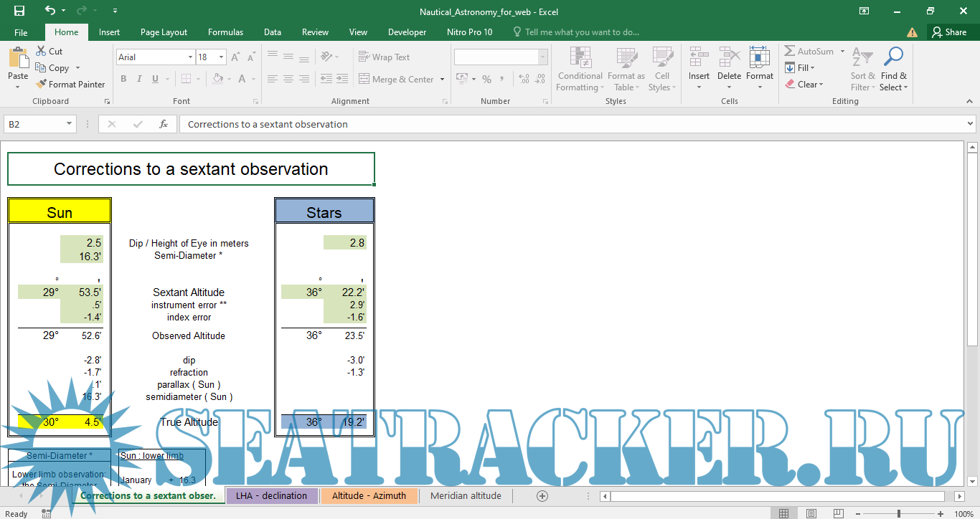
Task: Toggle Wrap Text option
Action: coord(384,57)
